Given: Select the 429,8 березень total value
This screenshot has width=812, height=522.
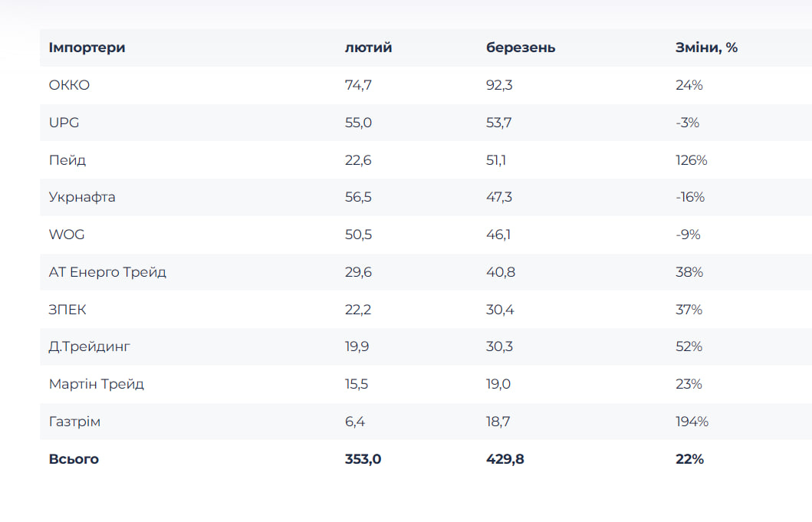Looking at the screenshot, I should coord(505,459).
